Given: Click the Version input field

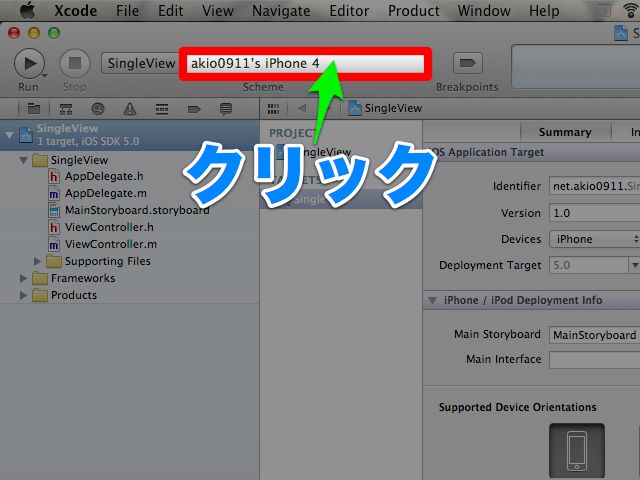Looking at the screenshot, I should tap(594, 213).
